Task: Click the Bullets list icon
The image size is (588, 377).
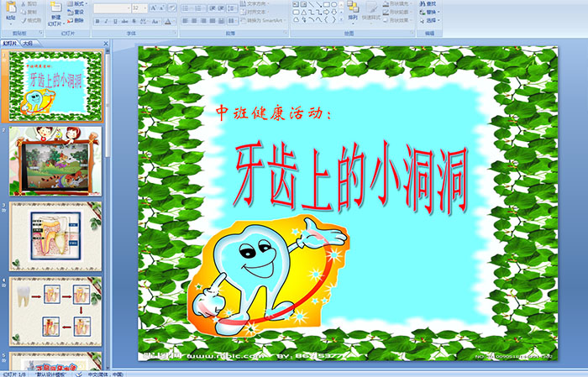Action: pyautogui.click(x=186, y=8)
